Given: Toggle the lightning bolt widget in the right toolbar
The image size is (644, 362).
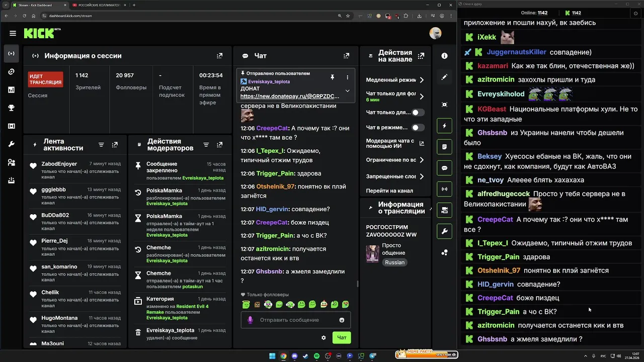Looking at the screenshot, I should [444, 126].
